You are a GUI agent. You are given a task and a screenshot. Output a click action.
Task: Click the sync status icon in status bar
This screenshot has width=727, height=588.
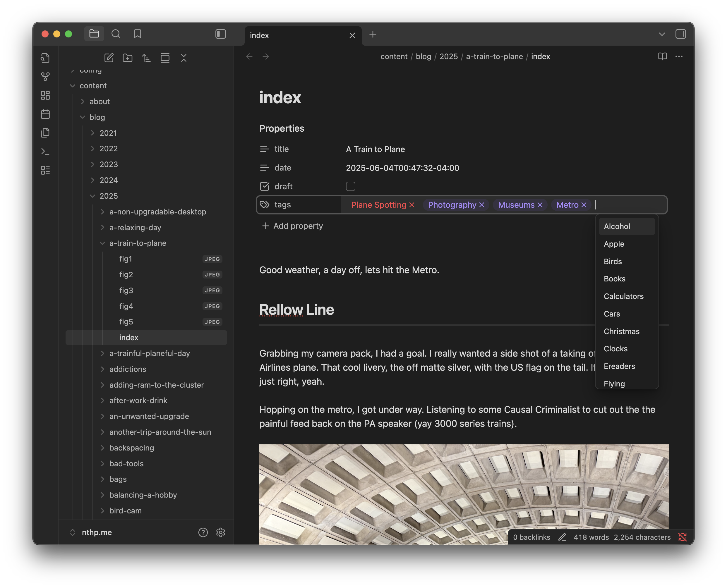pyautogui.click(x=682, y=537)
